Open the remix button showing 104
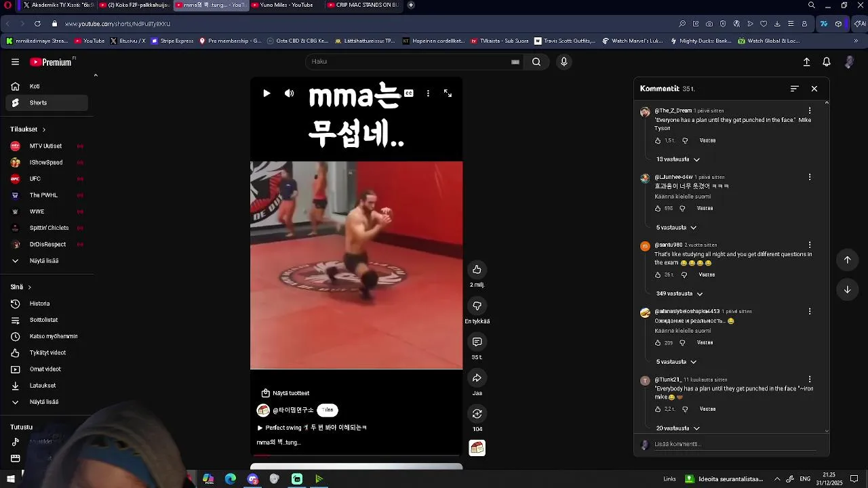Screen dimensions: 868x488 pos(477,413)
